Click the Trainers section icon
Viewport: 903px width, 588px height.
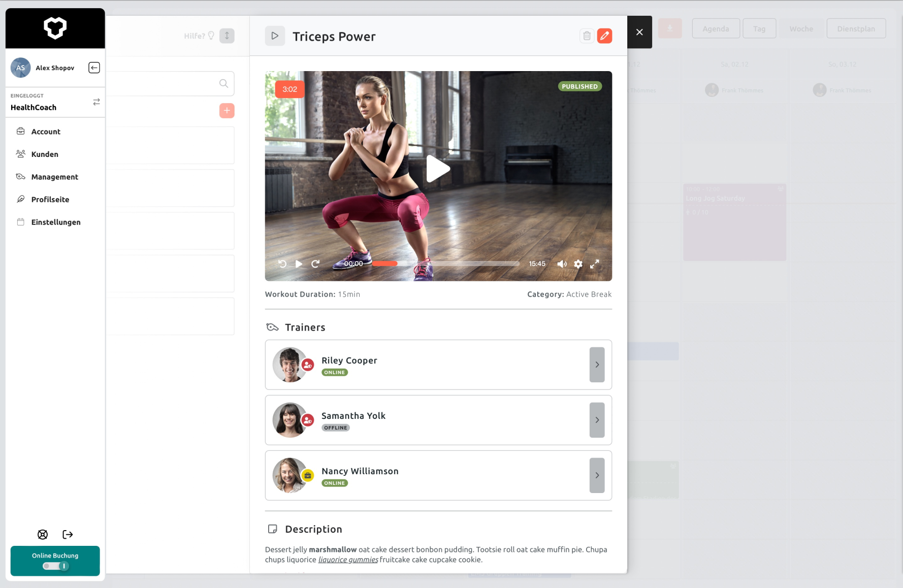[273, 328]
